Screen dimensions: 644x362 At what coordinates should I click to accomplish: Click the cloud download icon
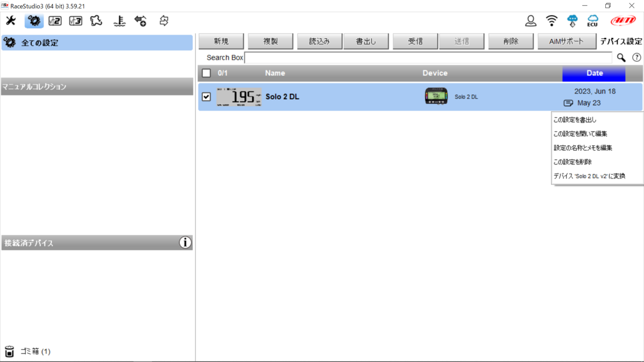tap(572, 21)
